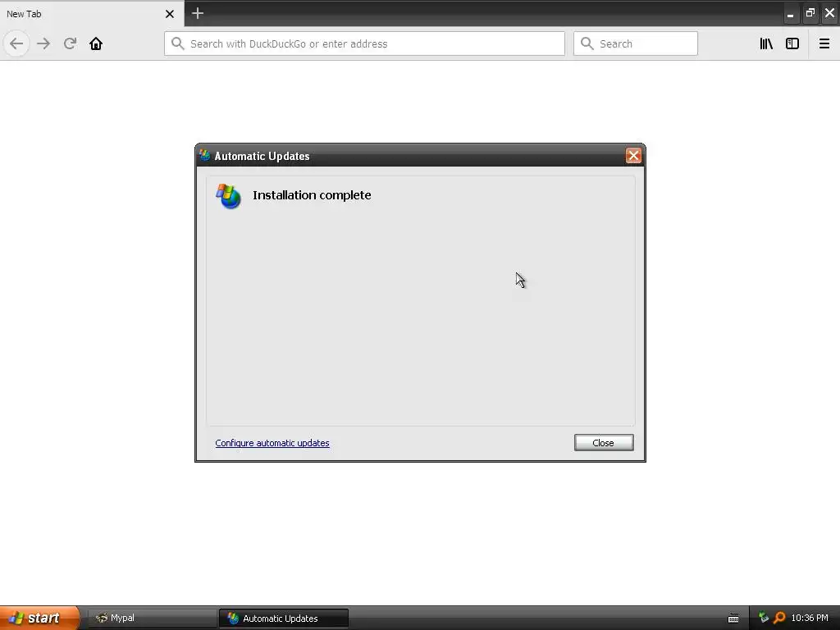840x630 pixels.
Task: Select Automatic Updates taskbar button
Action: point(283,619)
